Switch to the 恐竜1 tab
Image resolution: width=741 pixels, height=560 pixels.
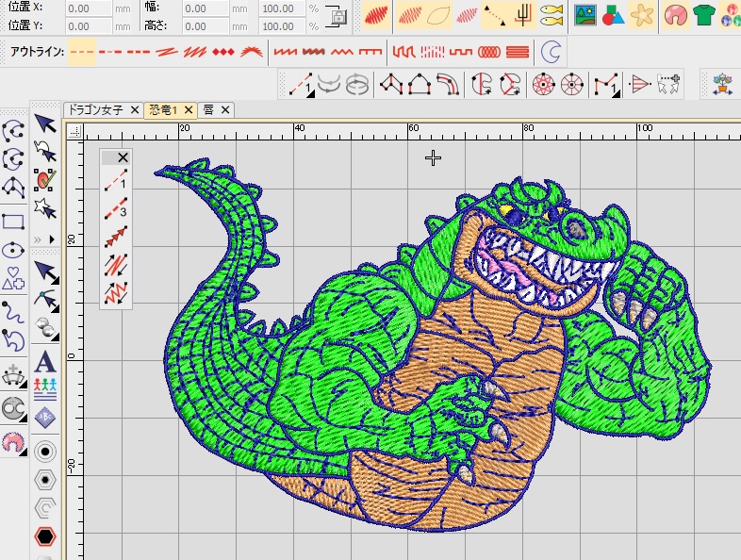tap(163, 110)
